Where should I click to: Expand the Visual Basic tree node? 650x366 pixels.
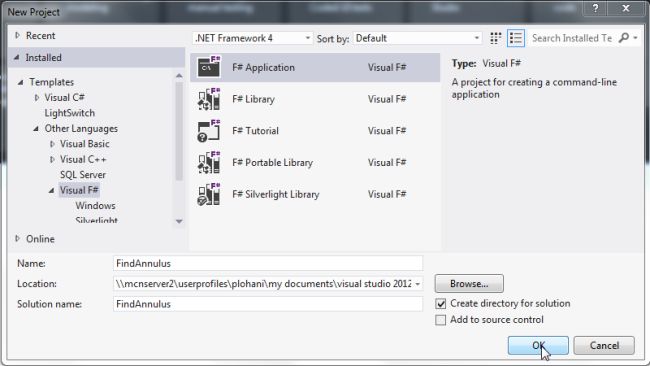click(x=52, y=144)
